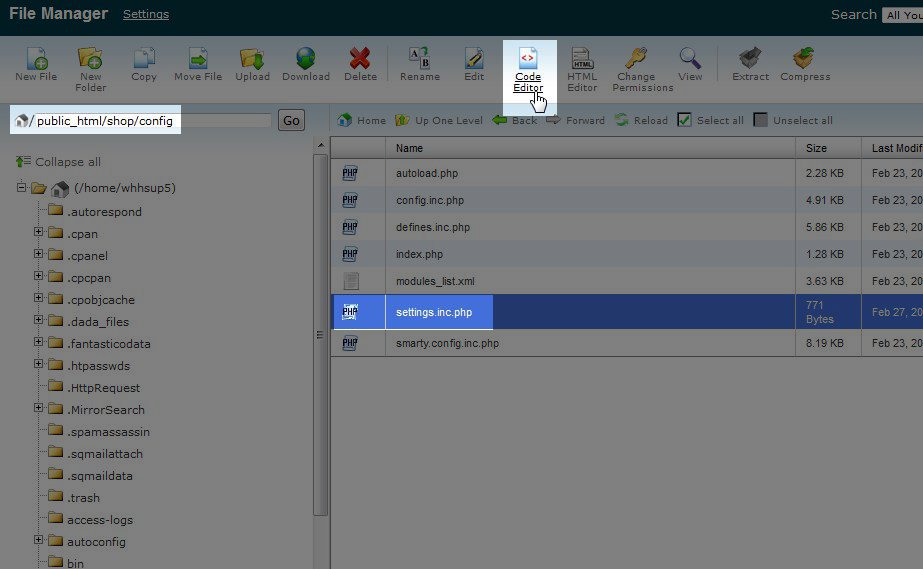Check the Select all checkbox

pos(684,120)
